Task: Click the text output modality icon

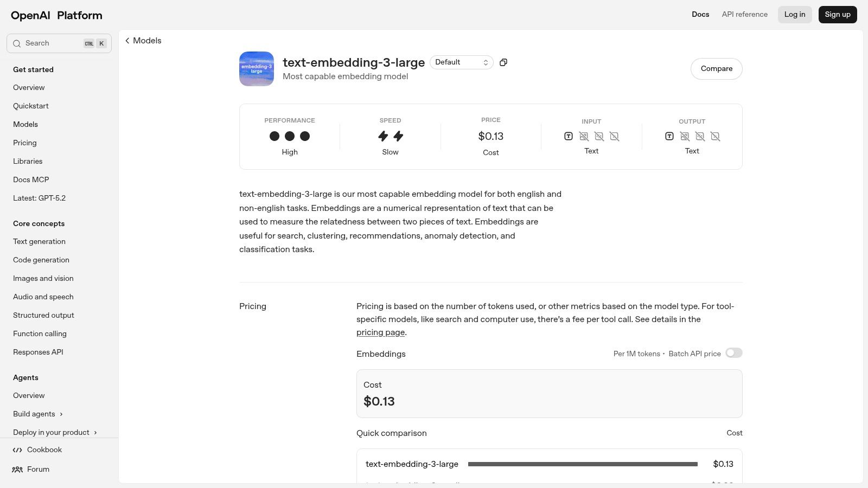Action: pyautogui.click(x=669, y=136)
